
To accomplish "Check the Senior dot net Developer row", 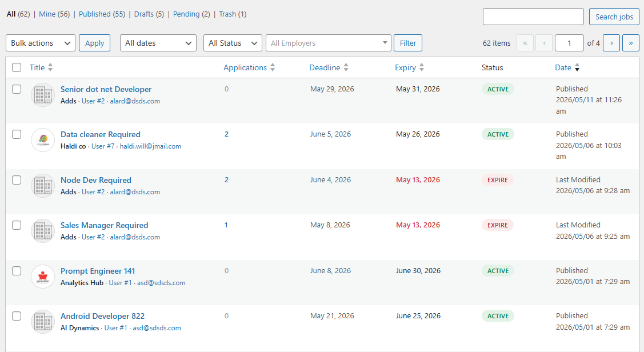I will 17,89.
